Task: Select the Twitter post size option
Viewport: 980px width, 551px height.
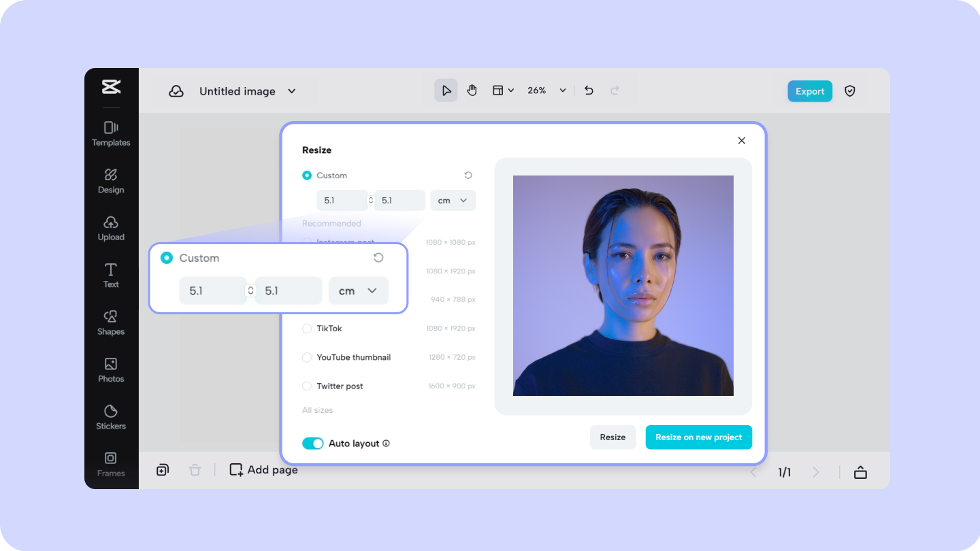Action: [x=307, y=386]
